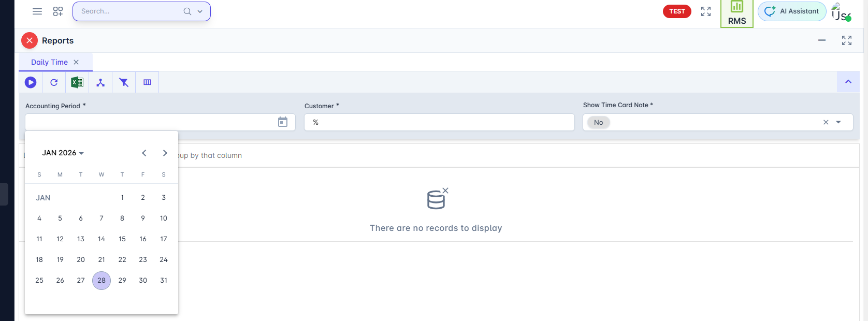Viewport: 868px width, 321px height.
Task: Pick January 10 in the calendar
Action: 164,218
